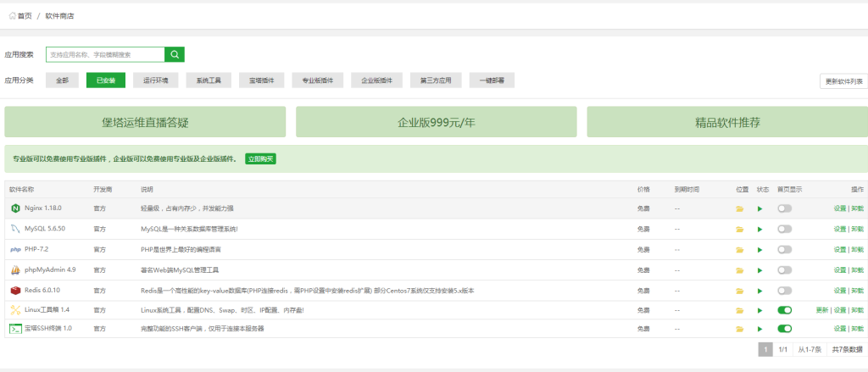Click the 更新软件列表 button
This screenshot has width=868, height=372.
843,81
